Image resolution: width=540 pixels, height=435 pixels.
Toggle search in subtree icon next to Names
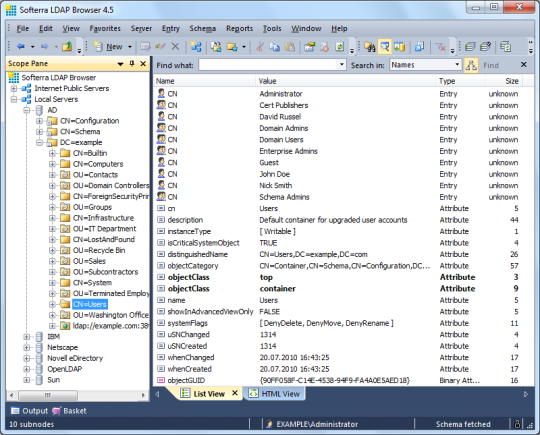[471, 65]
